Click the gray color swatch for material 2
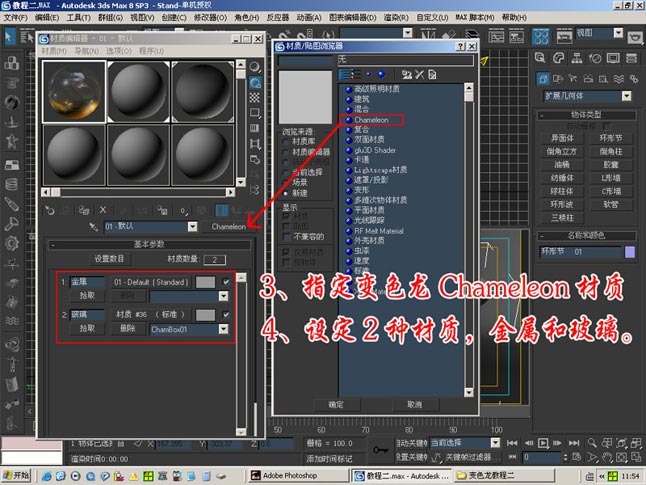 point(206,315)
